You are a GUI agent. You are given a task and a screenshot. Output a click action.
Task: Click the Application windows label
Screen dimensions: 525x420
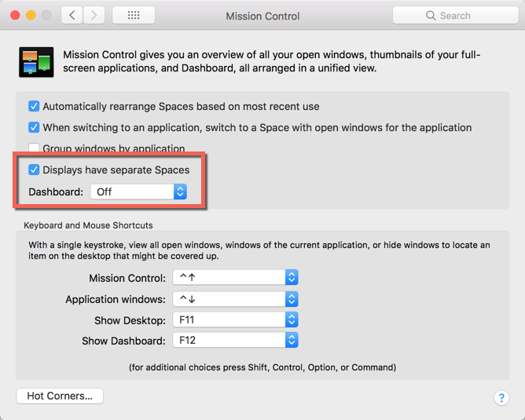tap(116, 299)
